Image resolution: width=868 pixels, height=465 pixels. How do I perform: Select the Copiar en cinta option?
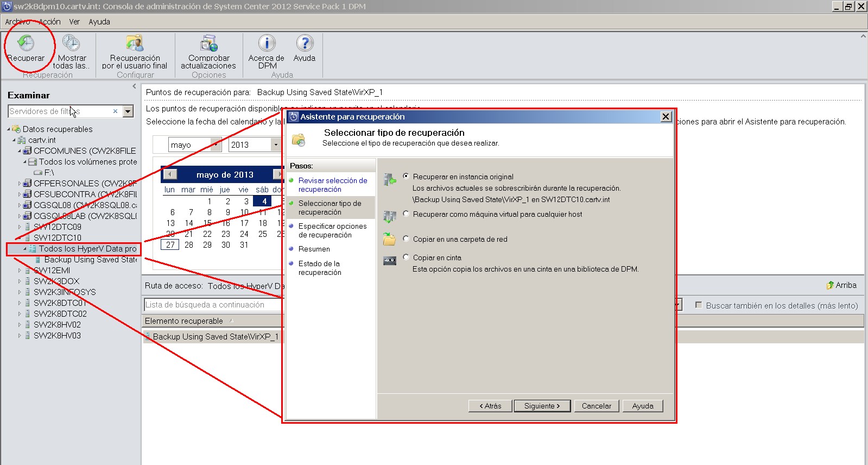click(x=406, y=257)
